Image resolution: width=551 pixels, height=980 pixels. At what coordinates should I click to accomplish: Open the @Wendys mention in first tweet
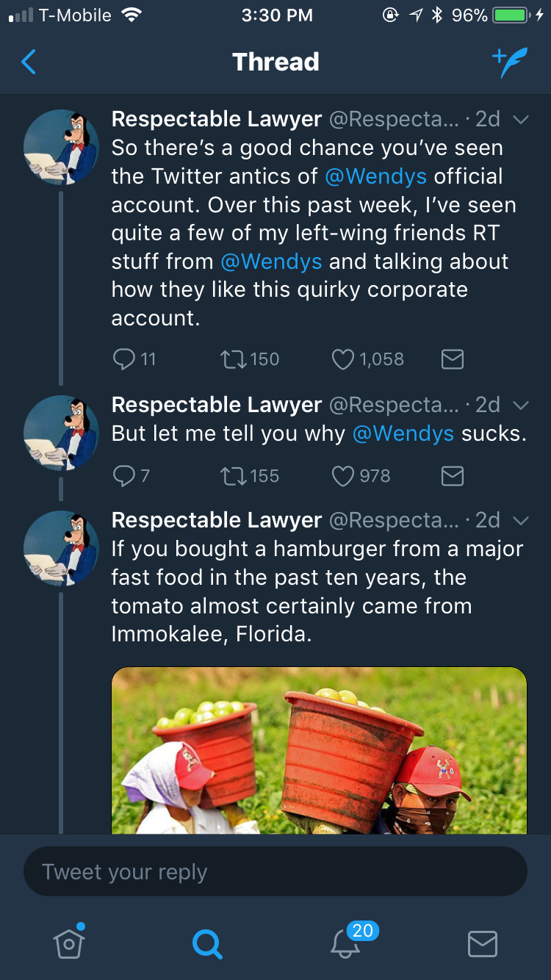point(377,176)
